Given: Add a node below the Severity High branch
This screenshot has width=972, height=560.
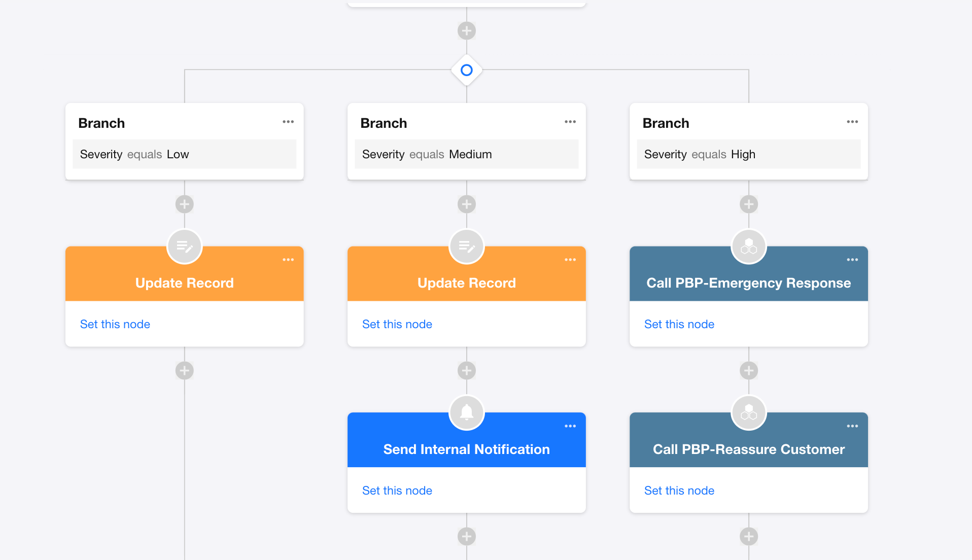Looking at the screenshot, I should pos(749,204).
